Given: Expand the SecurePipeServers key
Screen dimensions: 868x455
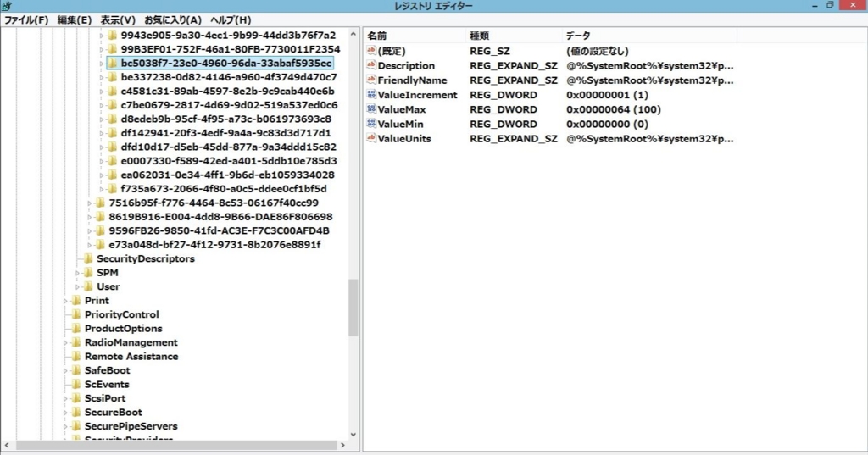Looking at the screenshot, I should (65, 427).
